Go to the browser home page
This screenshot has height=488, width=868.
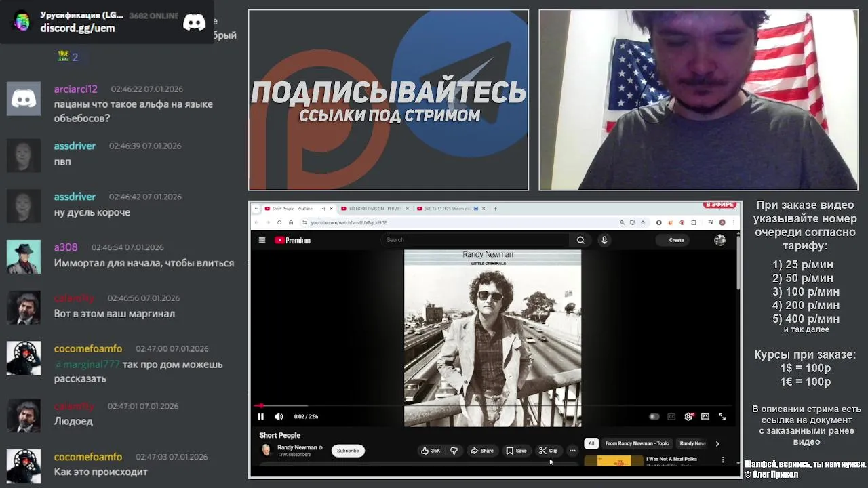291,222
